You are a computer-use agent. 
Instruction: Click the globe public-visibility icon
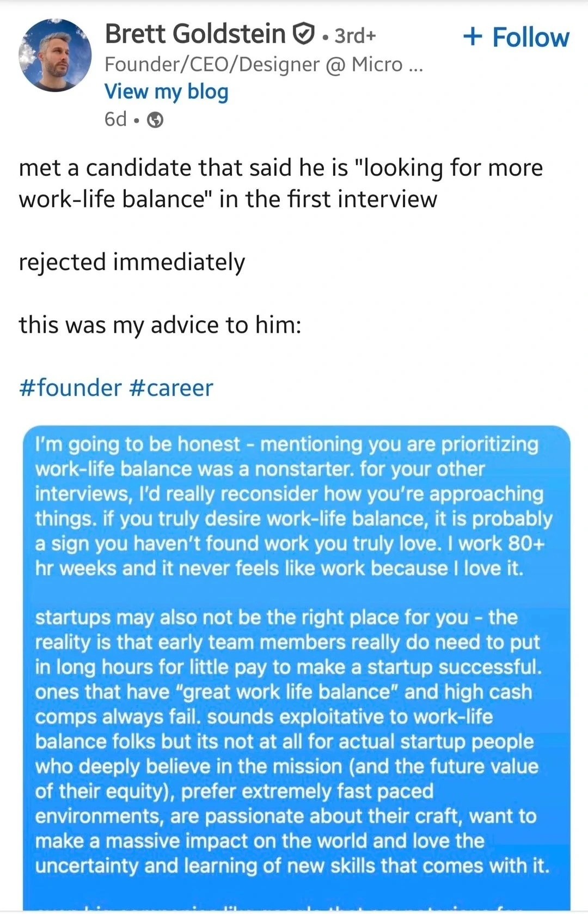click(156, 120)
